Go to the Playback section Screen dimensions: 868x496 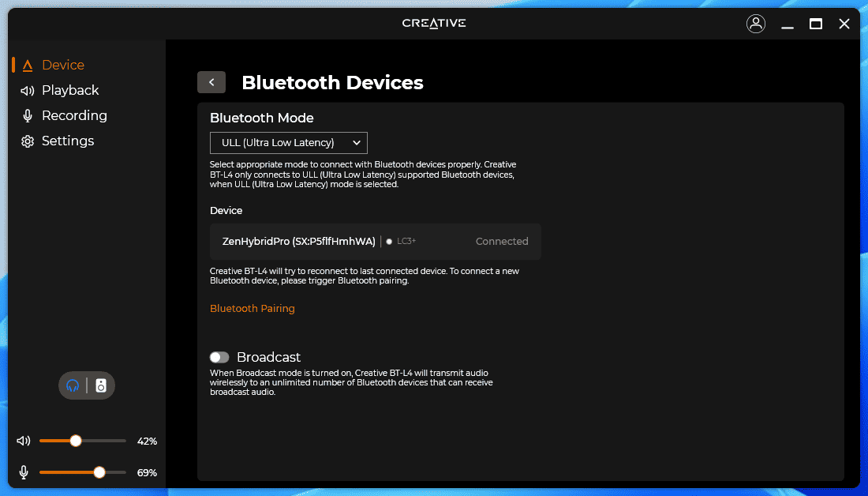pyautogui.click(x=69, y=90)
